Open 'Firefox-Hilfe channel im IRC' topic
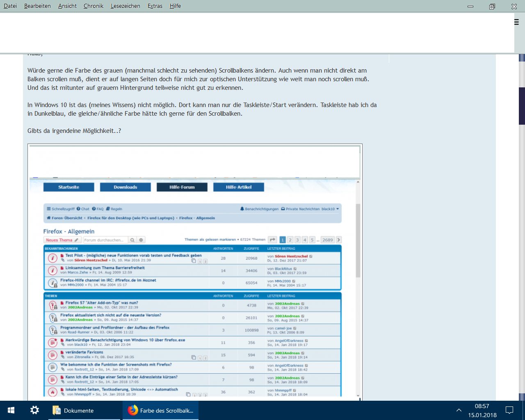 [108, 280]
